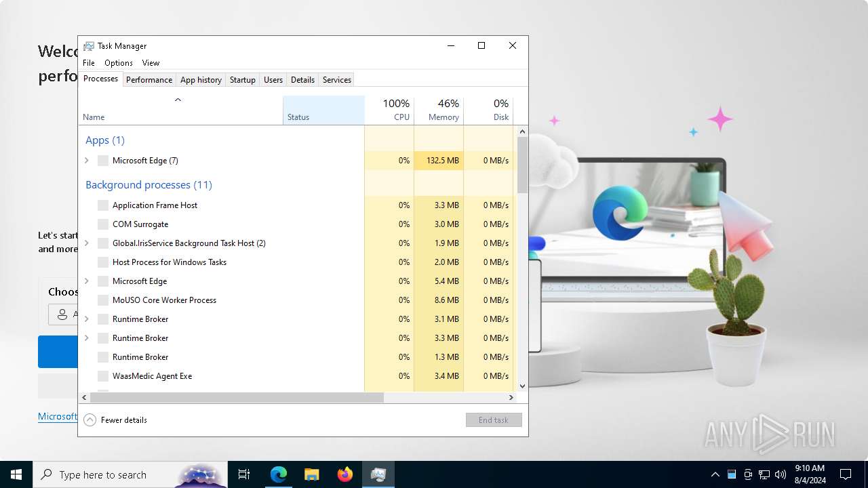Click the vertical scrollbar thumb
The image size is (868, 488).
(x=522, y=165)
